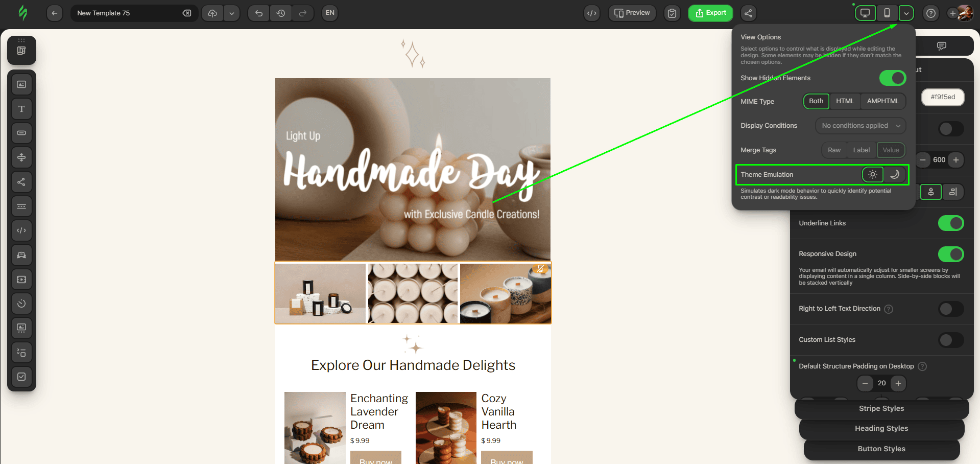980x464 pixels.
Task: Enable dark mode moon icon in Theme Emulation
Action: coord(895,174)
